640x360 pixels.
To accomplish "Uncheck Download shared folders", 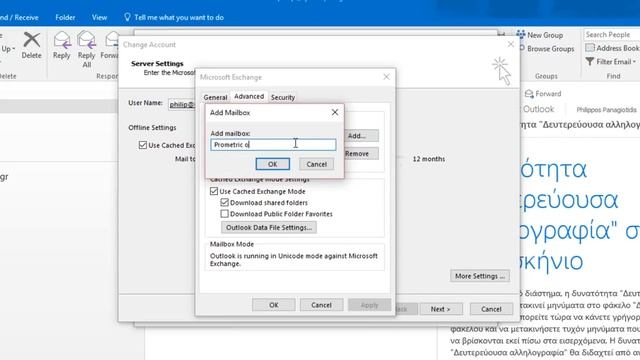I will pos(224,202).
